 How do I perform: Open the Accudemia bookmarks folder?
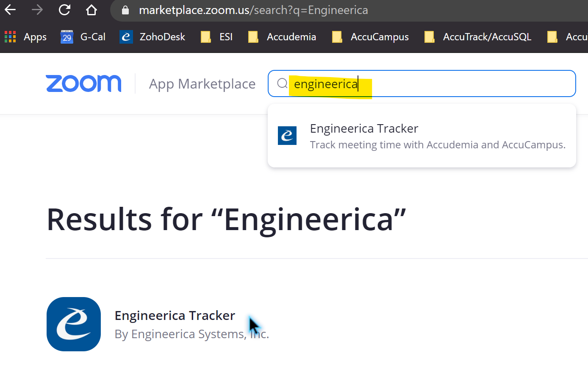pos(282,37)
